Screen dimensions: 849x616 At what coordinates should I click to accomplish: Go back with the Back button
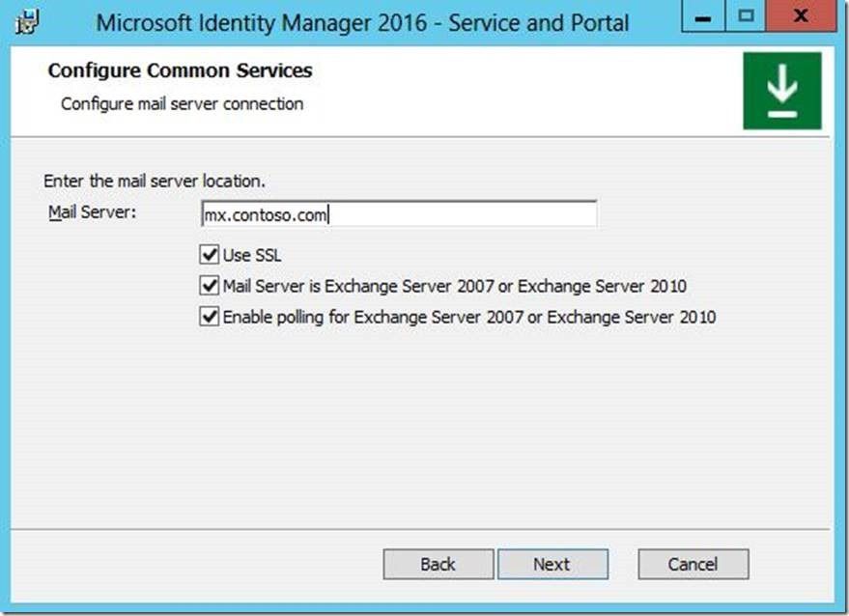pos(438,564)
